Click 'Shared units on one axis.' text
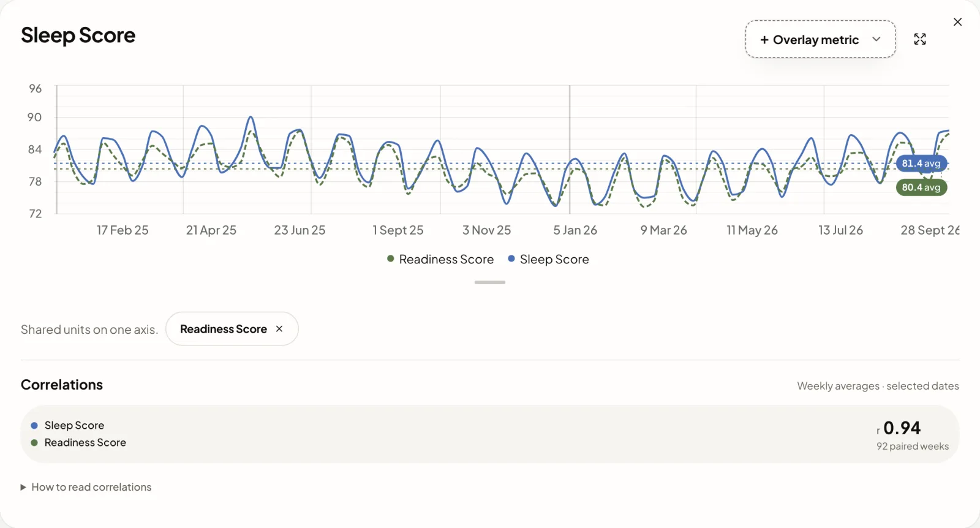Viewport: 980px width, 528px height. tap(89, 330)
